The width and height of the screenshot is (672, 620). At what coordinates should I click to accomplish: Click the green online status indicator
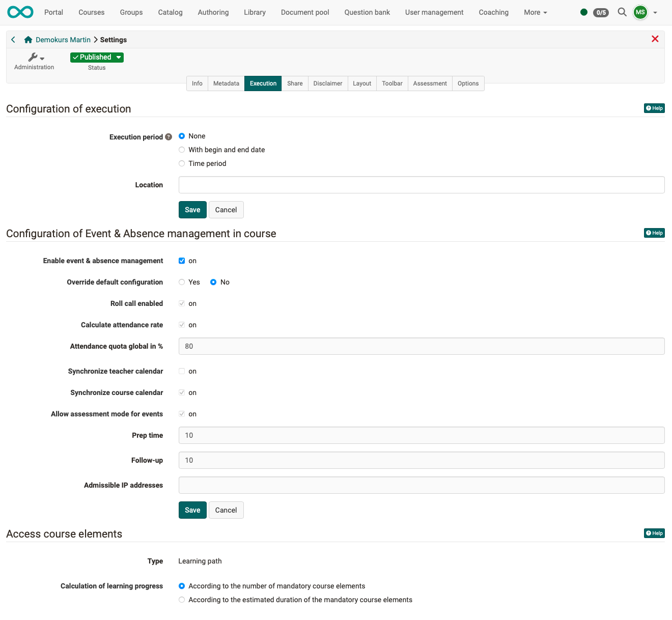click(x=584, y=12)
